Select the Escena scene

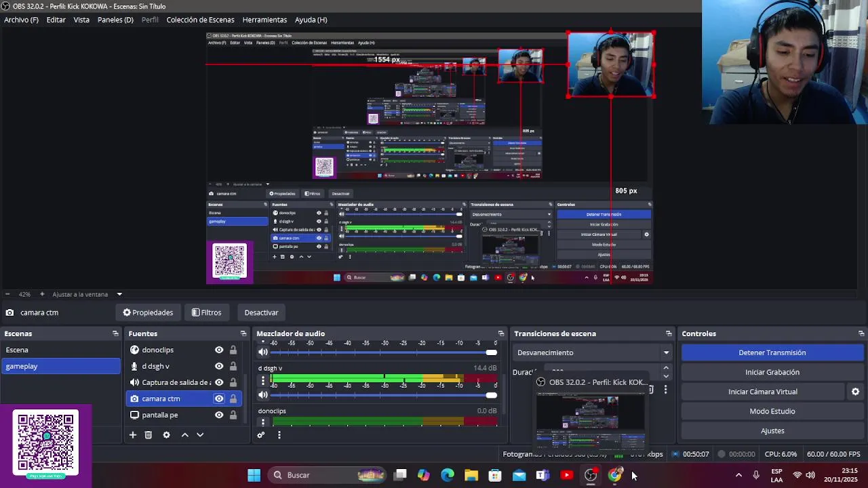pyautogui.click(x=60, y=350)
